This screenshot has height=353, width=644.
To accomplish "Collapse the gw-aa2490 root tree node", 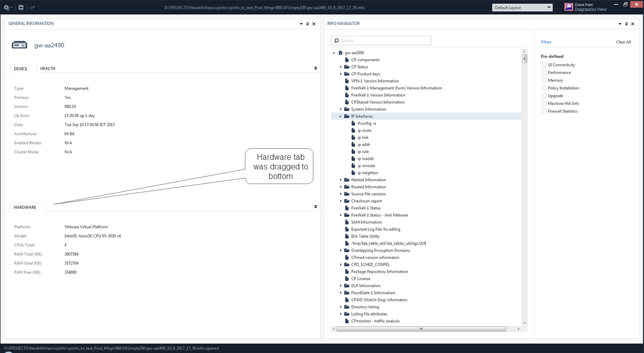I will pos(334,53).
